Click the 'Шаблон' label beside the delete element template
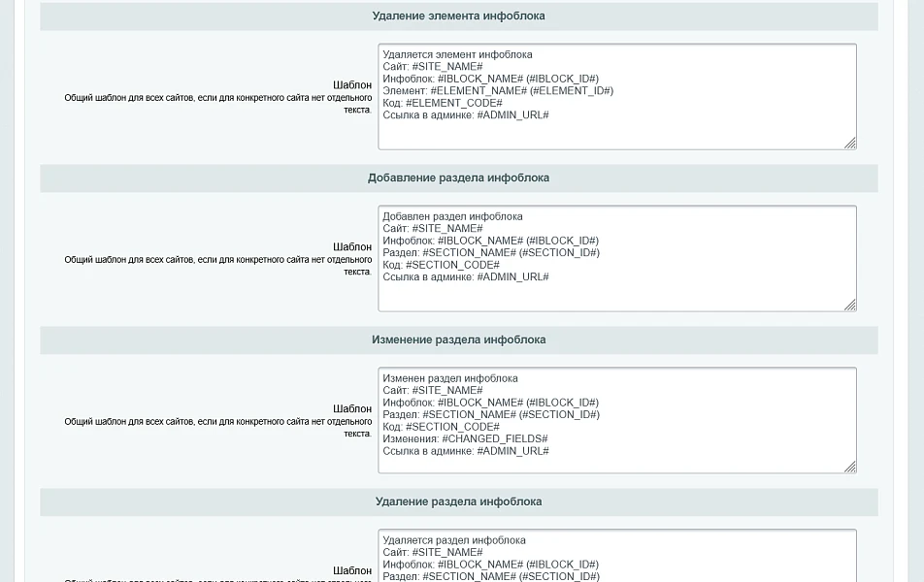The width and height of the screenshot is (924, 582). click(x=352, y=84)
